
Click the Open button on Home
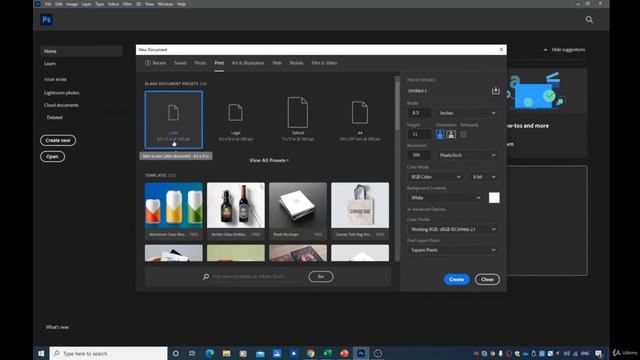click(52, 157)
